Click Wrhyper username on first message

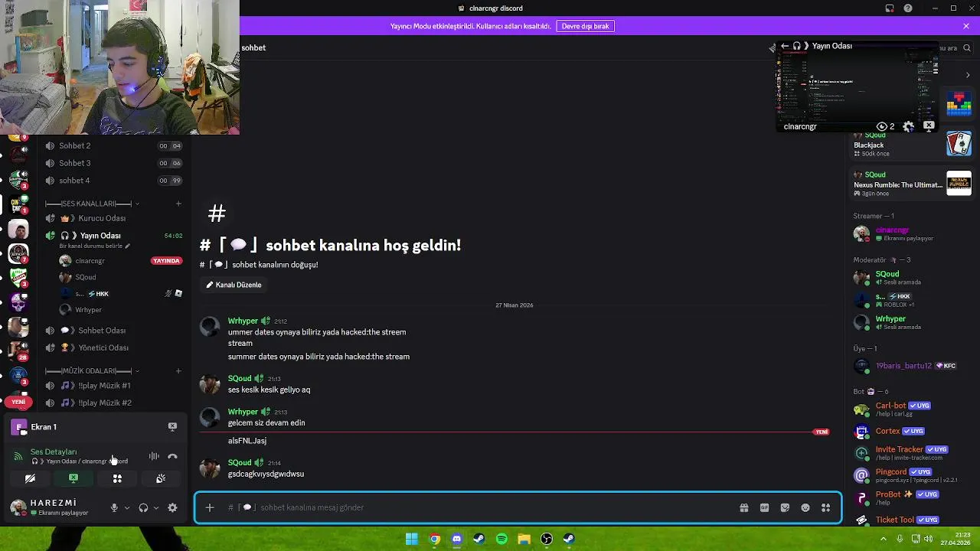[x=243, y=321]
